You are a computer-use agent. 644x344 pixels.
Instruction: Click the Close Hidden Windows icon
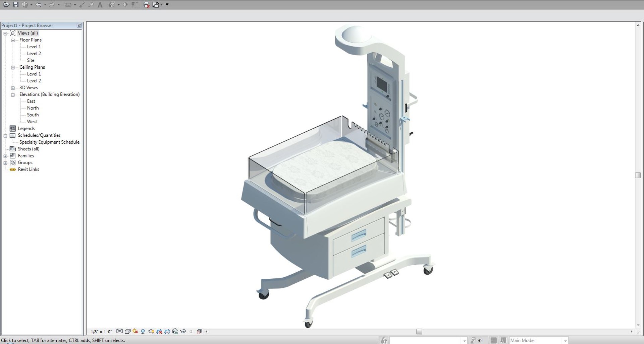click(146, 5)
